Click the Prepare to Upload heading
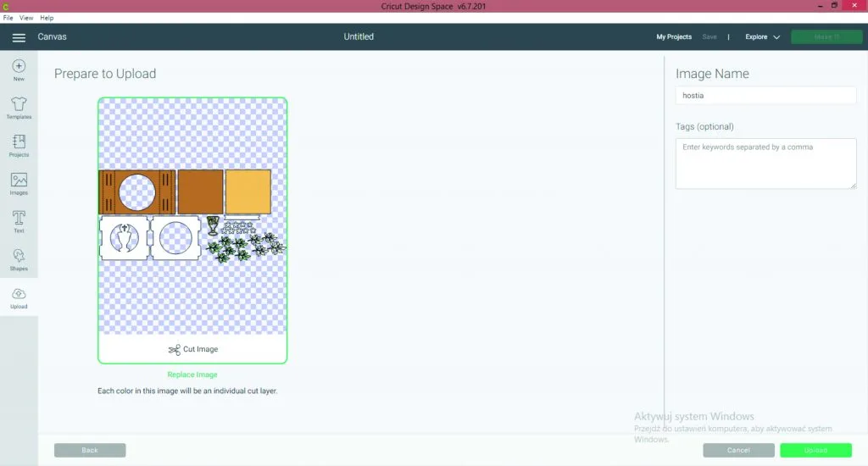 [105, 74]
